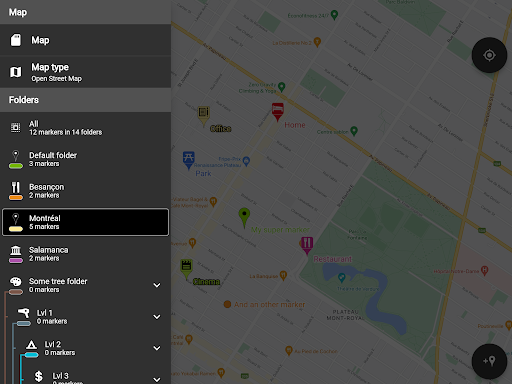Screen dimensions: 512x384
Task: Open the Map menu entry
Action: [x=85, y=40]
